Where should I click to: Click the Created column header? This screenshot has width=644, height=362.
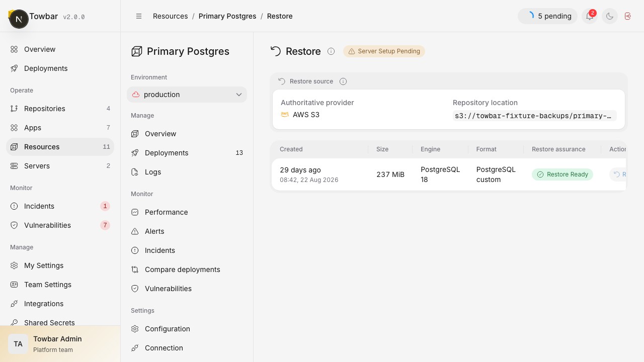[291, 149]
